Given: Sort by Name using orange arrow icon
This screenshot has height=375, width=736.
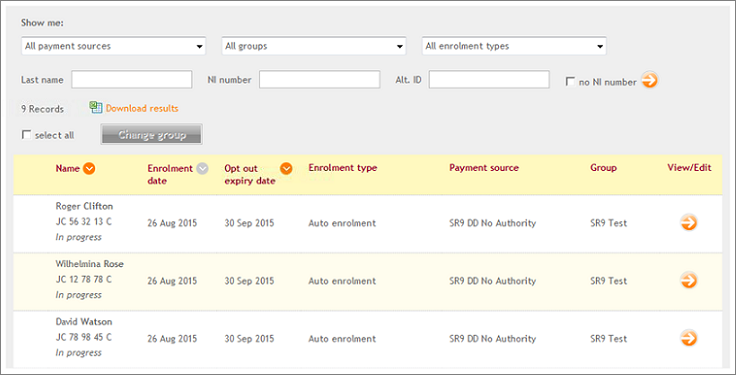Looking at the screenshot, I should tap(89, 168).
